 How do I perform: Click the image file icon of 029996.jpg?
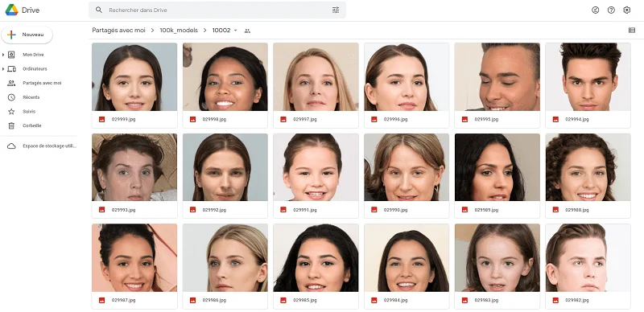pyautogui.click(x=374, y=119)
